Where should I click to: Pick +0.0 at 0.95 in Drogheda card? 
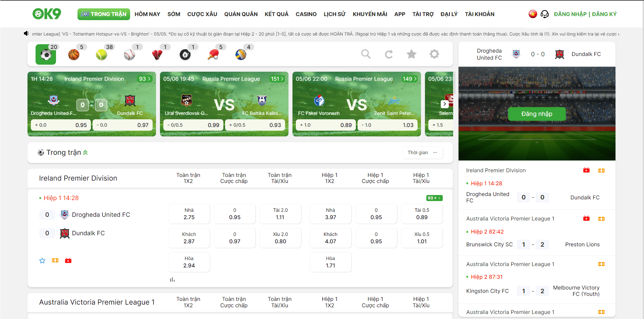pos(61,125)
